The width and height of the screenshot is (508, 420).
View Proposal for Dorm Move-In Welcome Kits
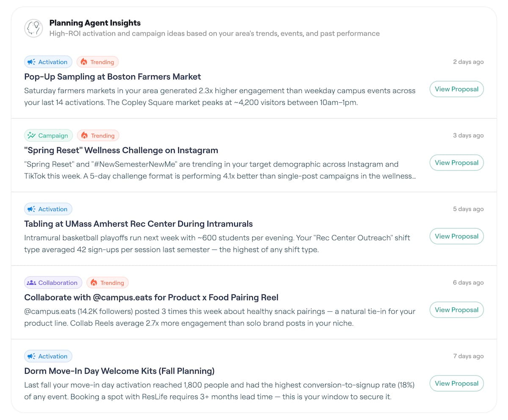(456, 384)
